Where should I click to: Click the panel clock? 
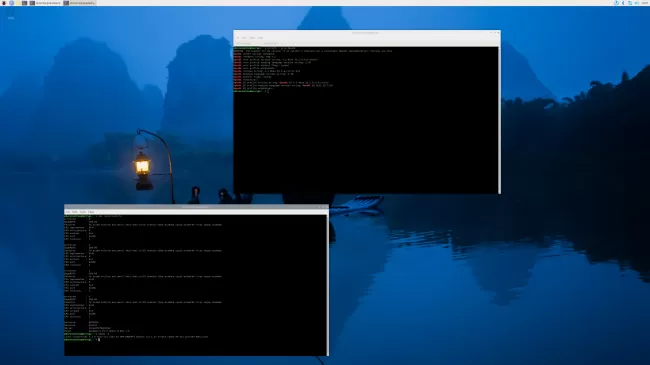pyautogui.click(x=645, y=3)
